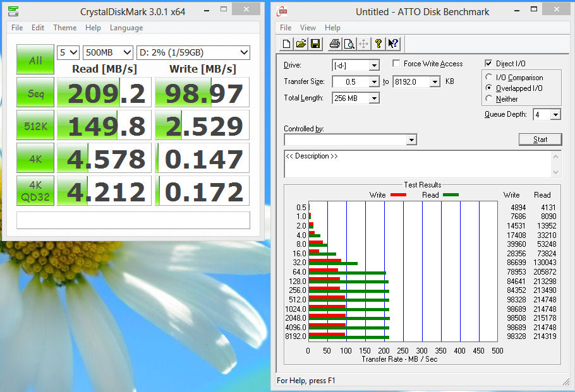
Task: Click the 4K write result 0.147
Action: click(x=202, y=158)
